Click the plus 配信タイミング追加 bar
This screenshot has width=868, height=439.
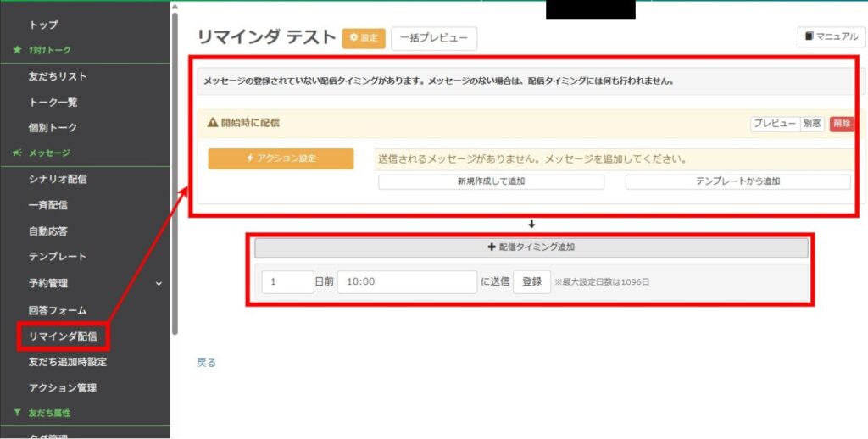(x=531, y=247)
